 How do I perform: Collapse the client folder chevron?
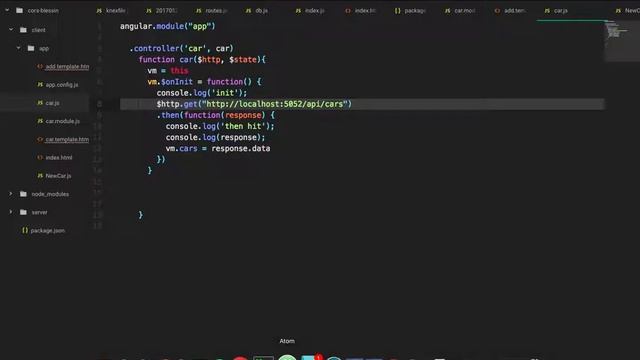(11, 30)
